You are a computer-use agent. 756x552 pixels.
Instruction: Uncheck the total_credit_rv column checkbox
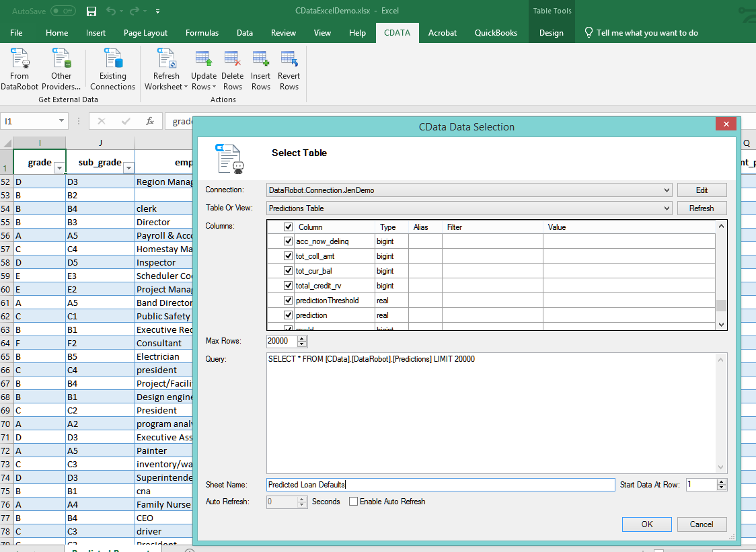pyautogui.click(x=289, y=285)
